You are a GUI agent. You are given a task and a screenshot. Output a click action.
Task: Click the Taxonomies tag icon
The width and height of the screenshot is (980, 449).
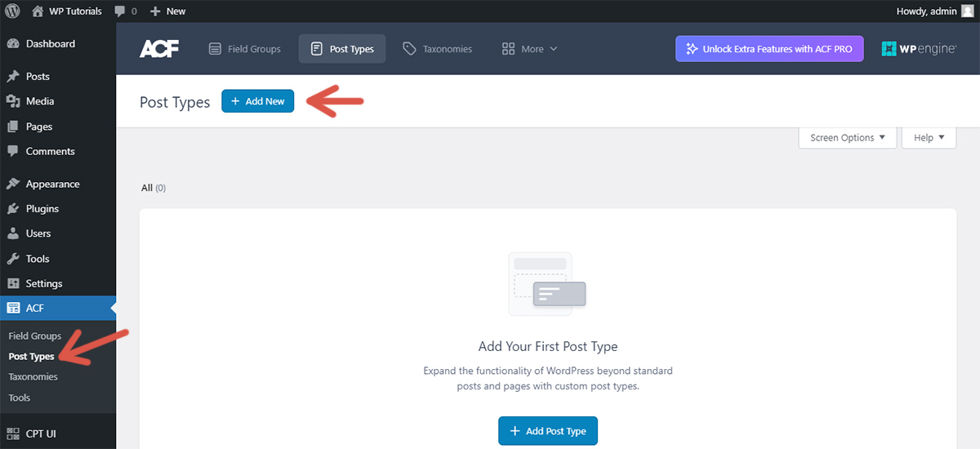(x=410, y=49)
